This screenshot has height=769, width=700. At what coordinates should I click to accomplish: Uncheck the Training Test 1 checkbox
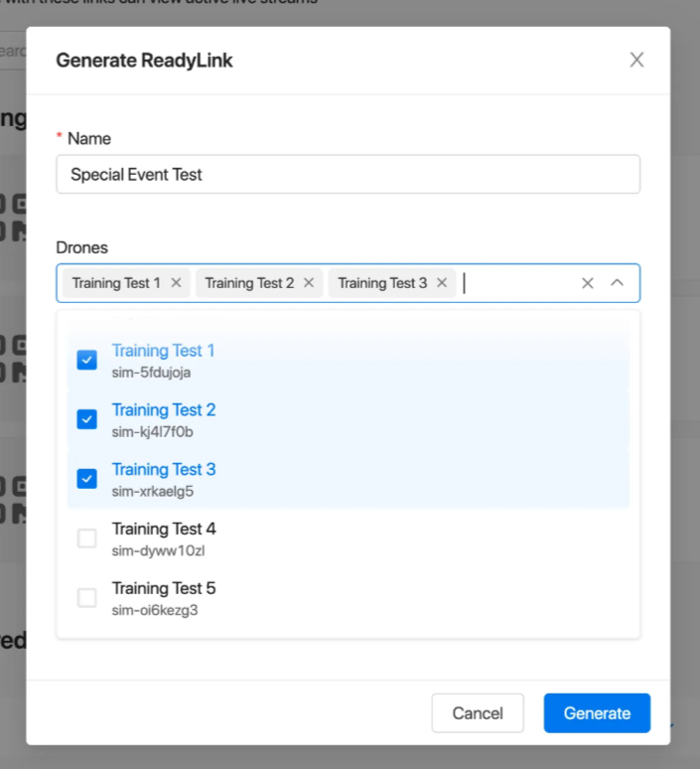87,360
